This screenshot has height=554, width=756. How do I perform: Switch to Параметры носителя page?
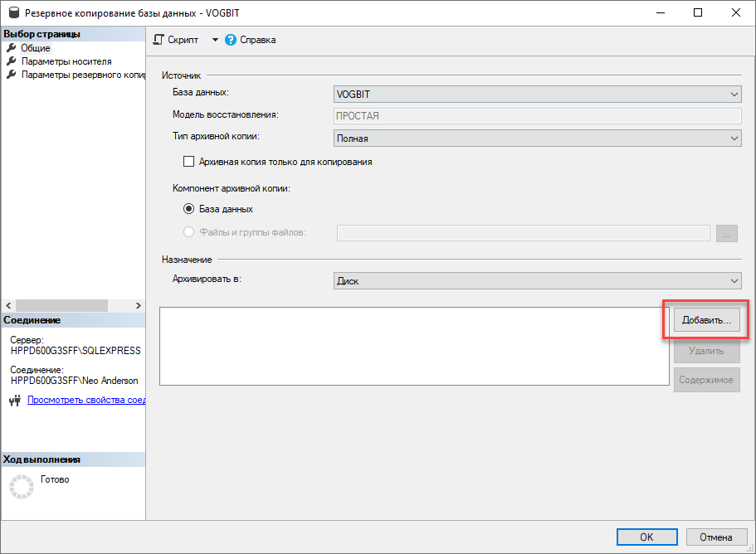[66, 61]
